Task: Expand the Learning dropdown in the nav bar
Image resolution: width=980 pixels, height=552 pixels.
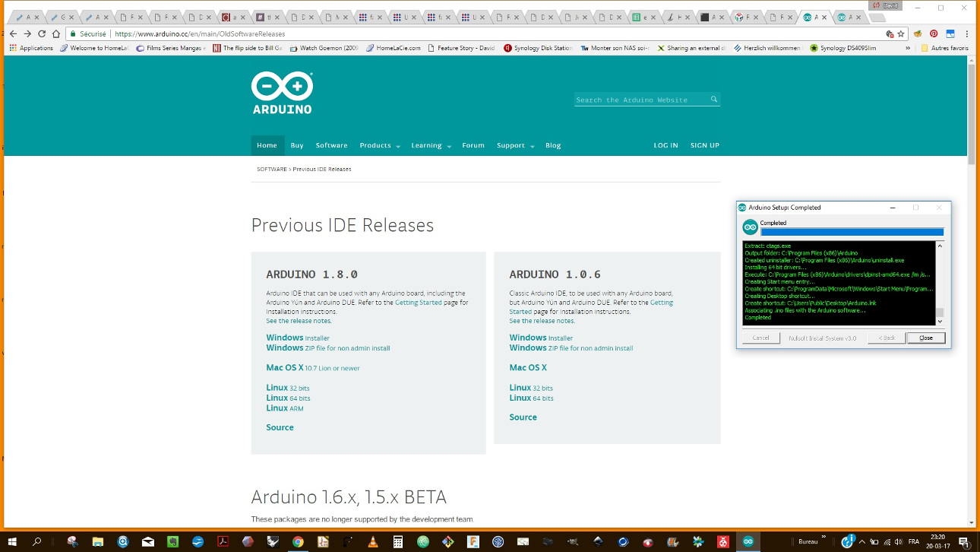Action: point(431,145)
